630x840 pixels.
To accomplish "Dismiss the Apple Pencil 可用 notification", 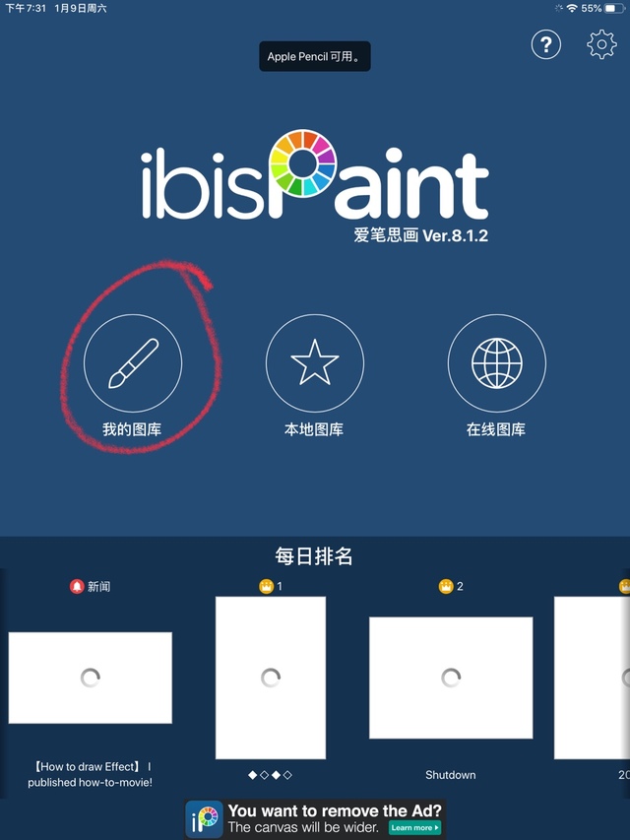I will coord(315,56).
